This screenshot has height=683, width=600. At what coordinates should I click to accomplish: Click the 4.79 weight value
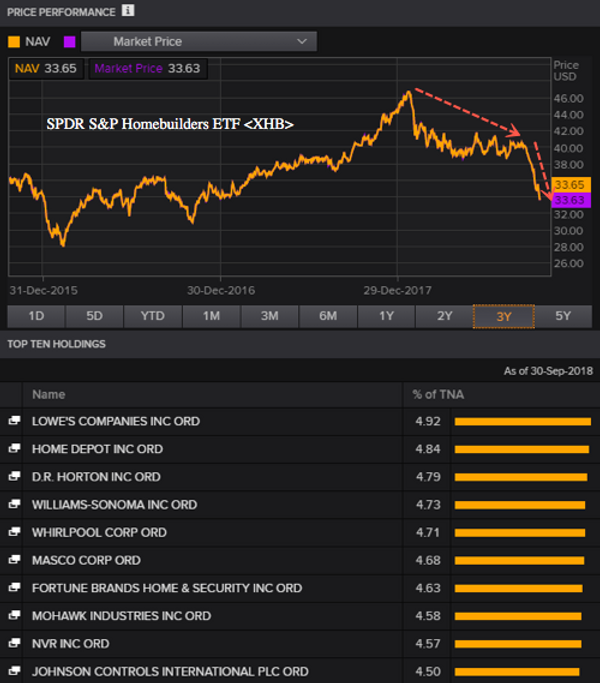[x=428, y=477]
